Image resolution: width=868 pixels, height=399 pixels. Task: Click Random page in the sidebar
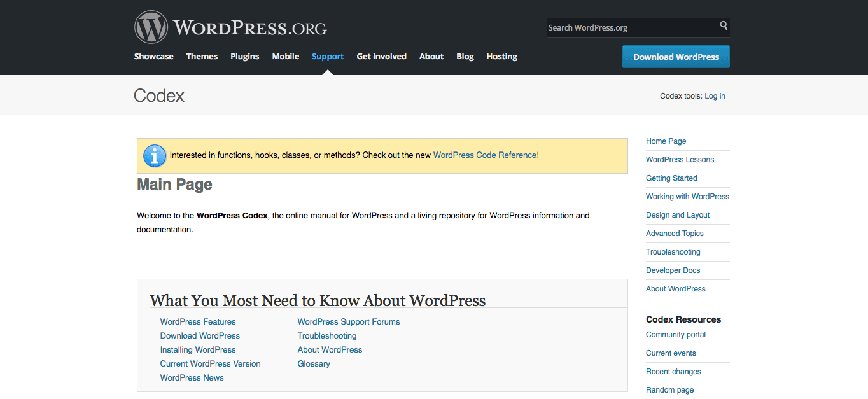[669, 389]
